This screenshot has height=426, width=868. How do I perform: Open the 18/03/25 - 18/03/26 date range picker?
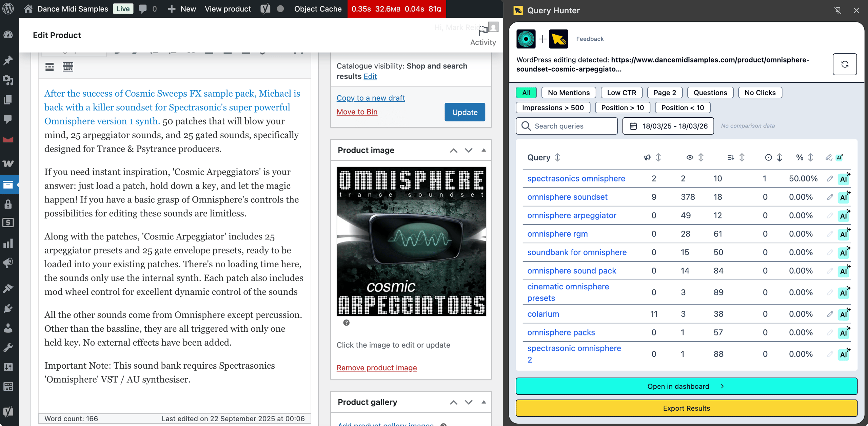coord(668,126)
